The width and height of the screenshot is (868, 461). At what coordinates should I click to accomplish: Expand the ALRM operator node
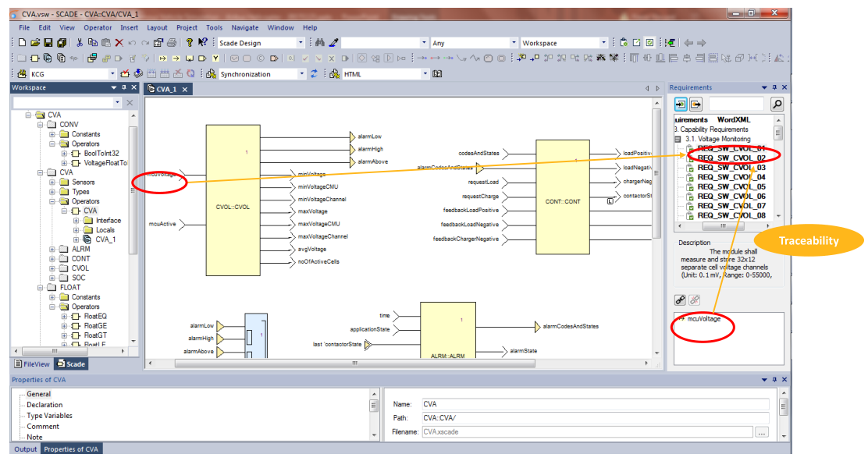coord(52,249)
